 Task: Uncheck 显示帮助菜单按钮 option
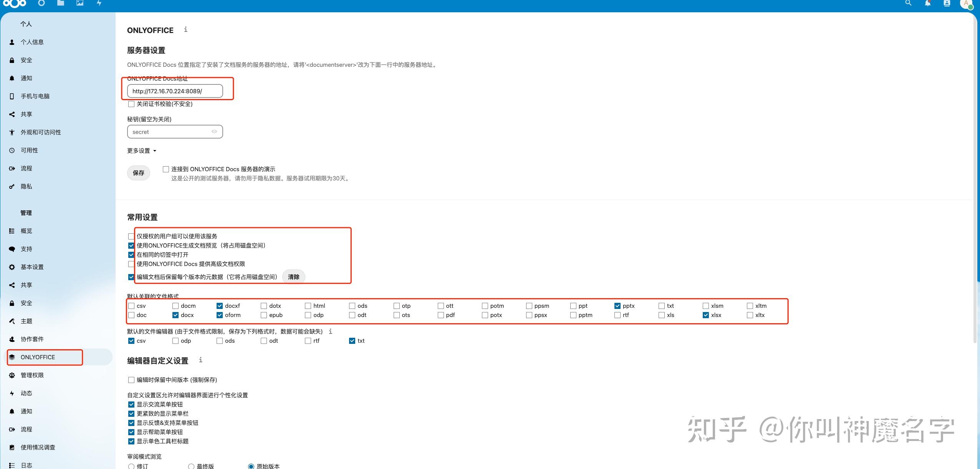pos(131,432)
